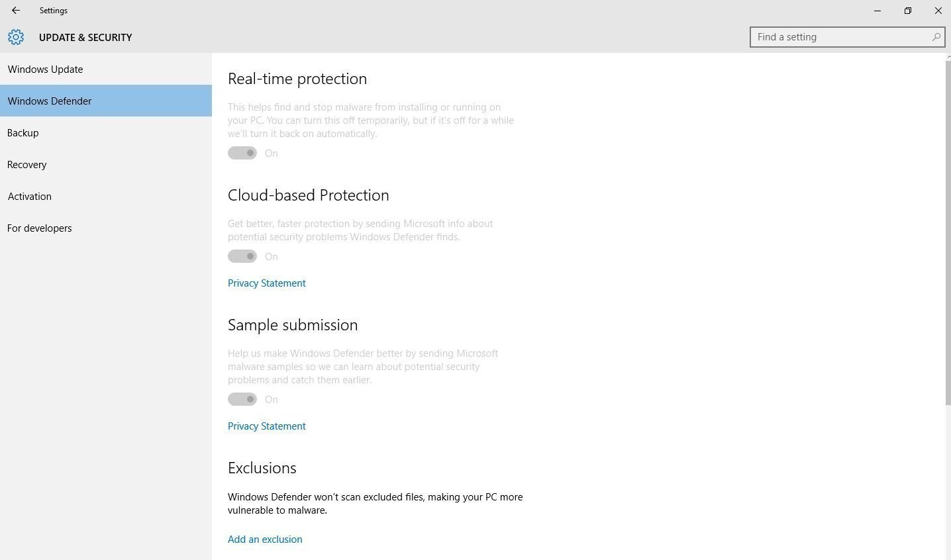Image resolution: width=951 pixels, height=560 pixels.
Task: Click the search magnifier icon
Action: click(936, 37)
